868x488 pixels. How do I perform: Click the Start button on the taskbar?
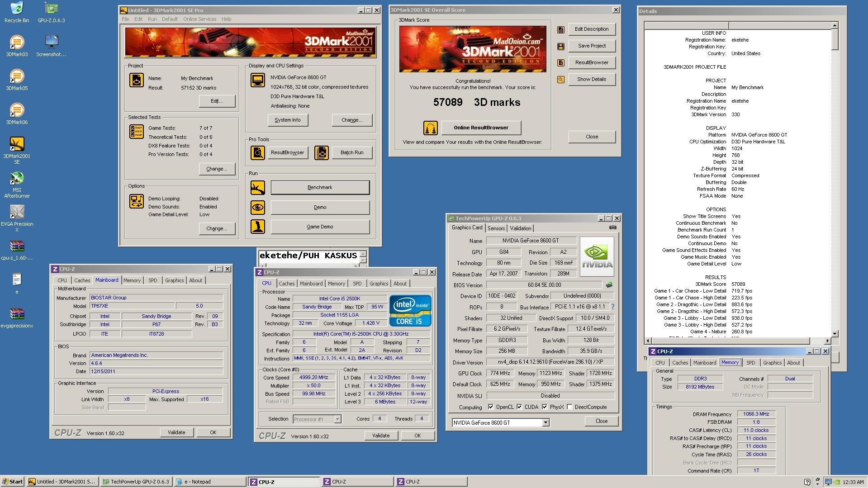pyautogui.click(x=13, y=482)
